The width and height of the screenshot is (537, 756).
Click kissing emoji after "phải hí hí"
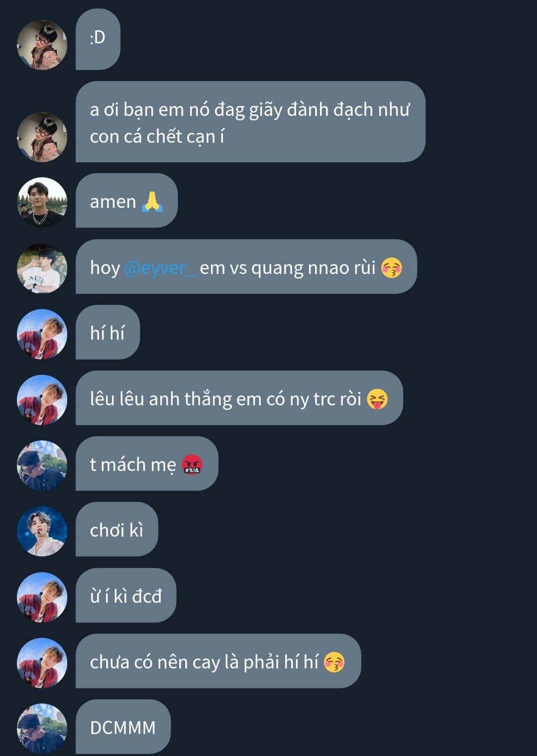334,662
